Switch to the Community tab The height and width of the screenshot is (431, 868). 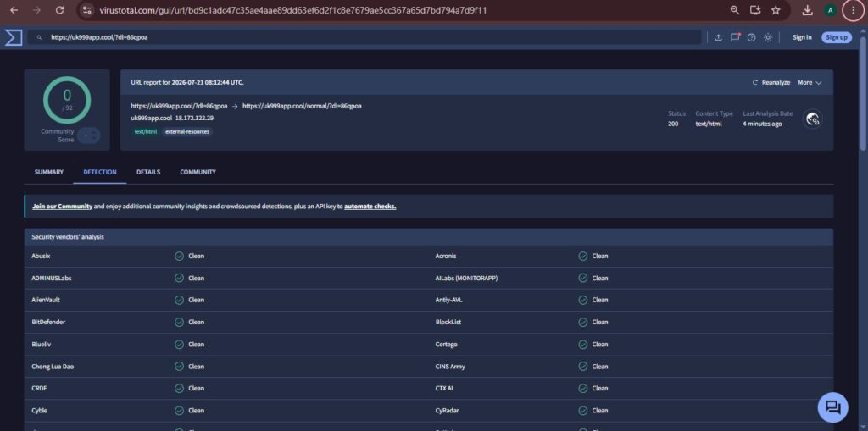pos(198,172)
